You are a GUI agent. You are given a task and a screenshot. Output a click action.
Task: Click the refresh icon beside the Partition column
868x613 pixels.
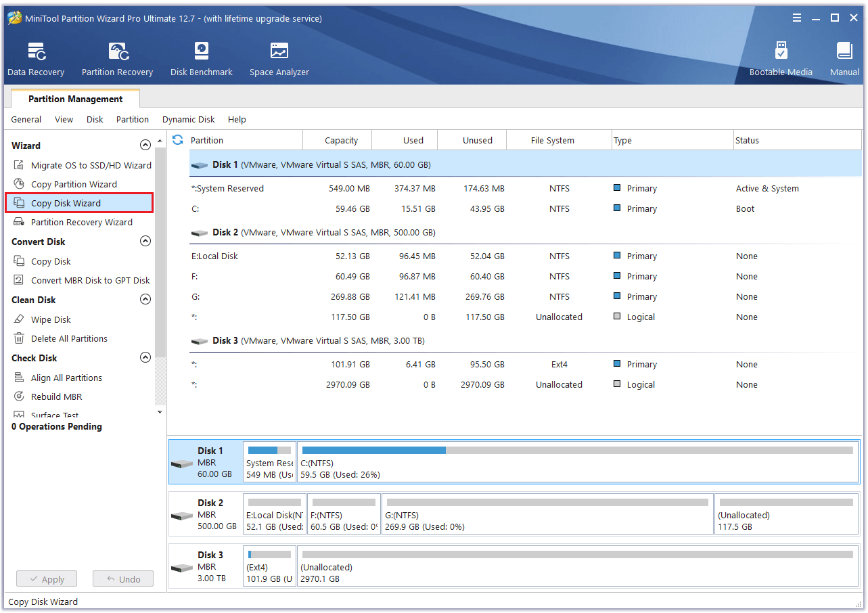(x=178, y=140)
